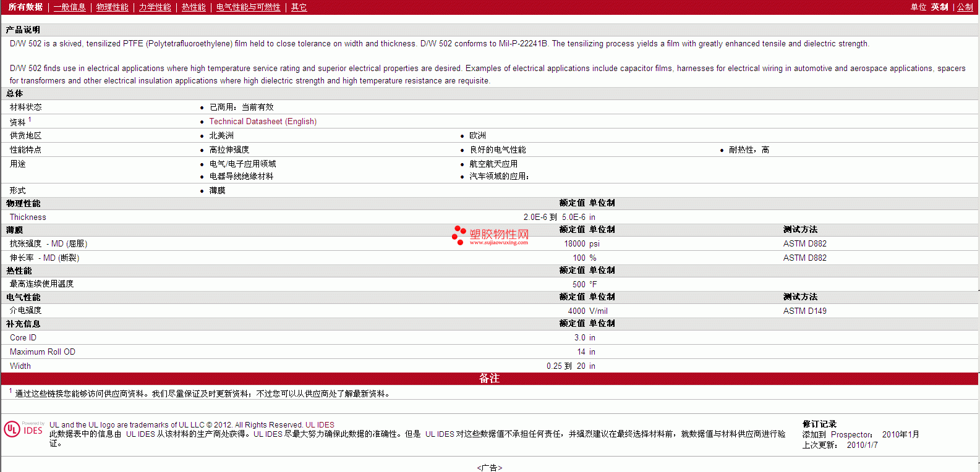Viewport: 980px width, 472px height.
Task: Click 良好的电气性能 feature entry
Action: pyautogui.click(x=497, y=150)
